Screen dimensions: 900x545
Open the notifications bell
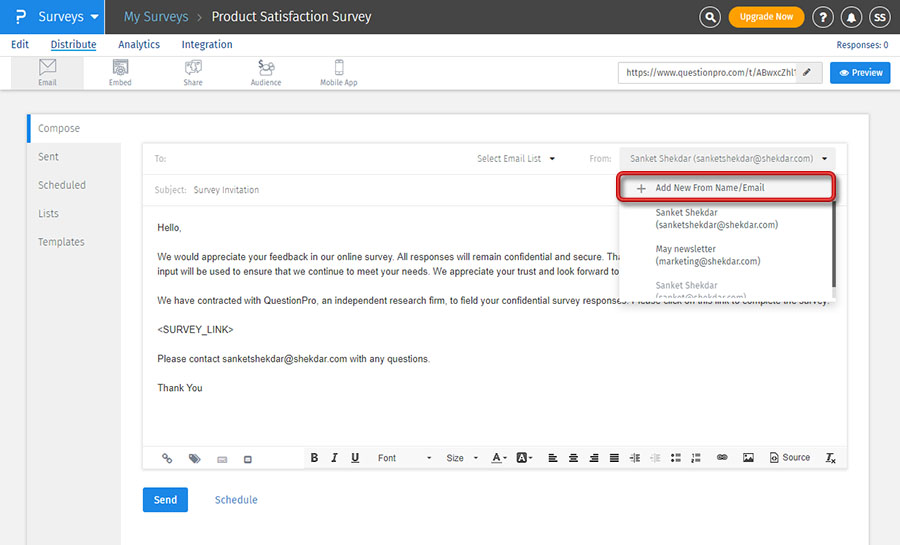tap(852, 17)
